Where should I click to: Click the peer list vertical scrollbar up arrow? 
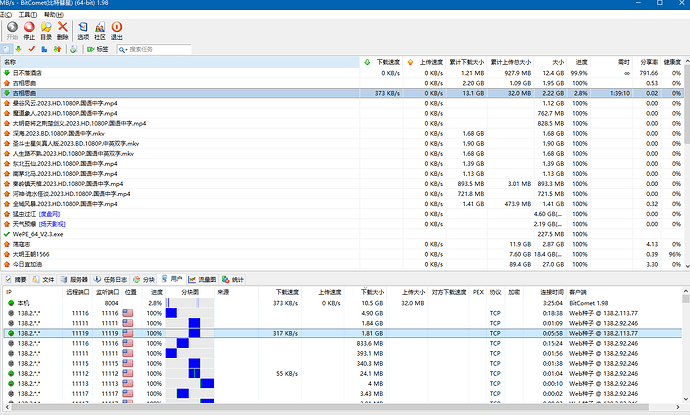point(686,291)
